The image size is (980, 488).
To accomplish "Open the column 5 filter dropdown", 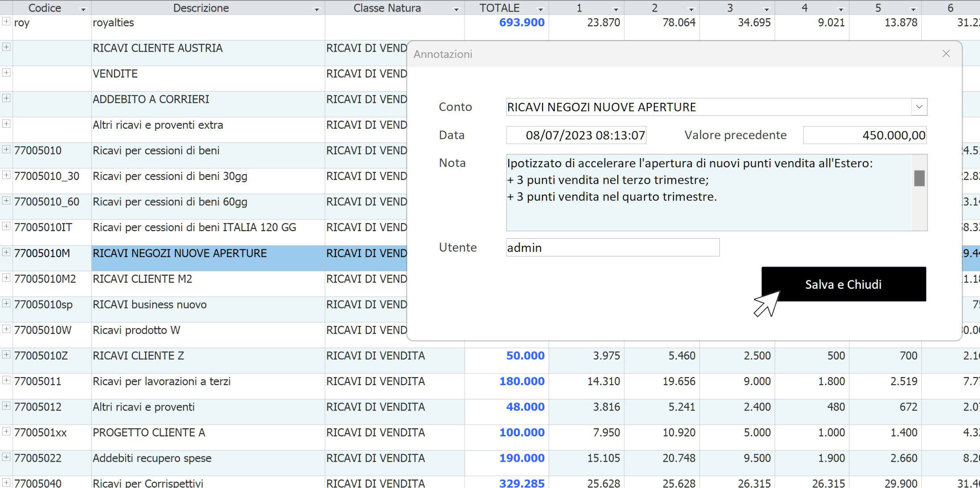I will click(x=913, y=9).
